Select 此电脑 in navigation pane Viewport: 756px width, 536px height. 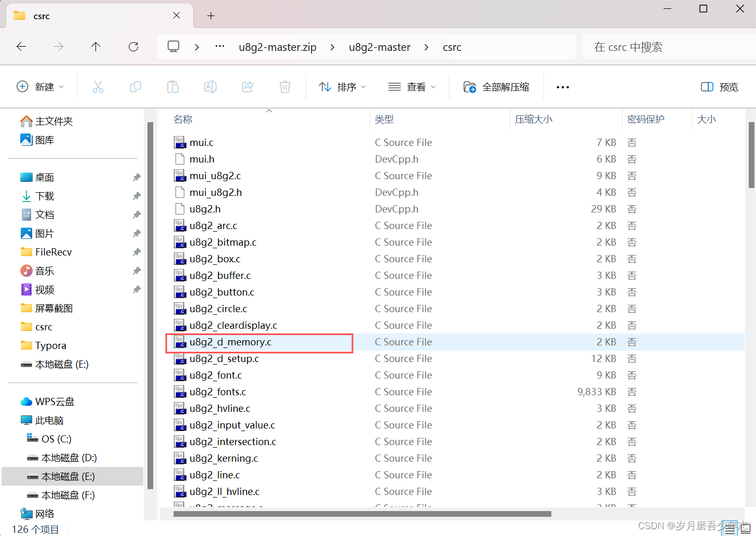[42, 420]
